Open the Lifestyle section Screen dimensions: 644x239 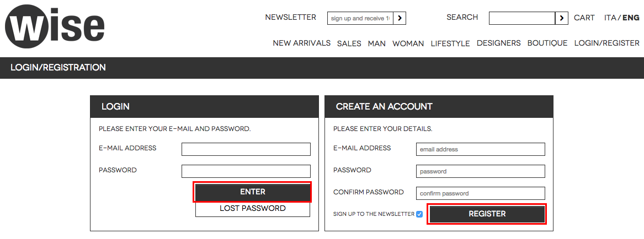coord(450,44)
